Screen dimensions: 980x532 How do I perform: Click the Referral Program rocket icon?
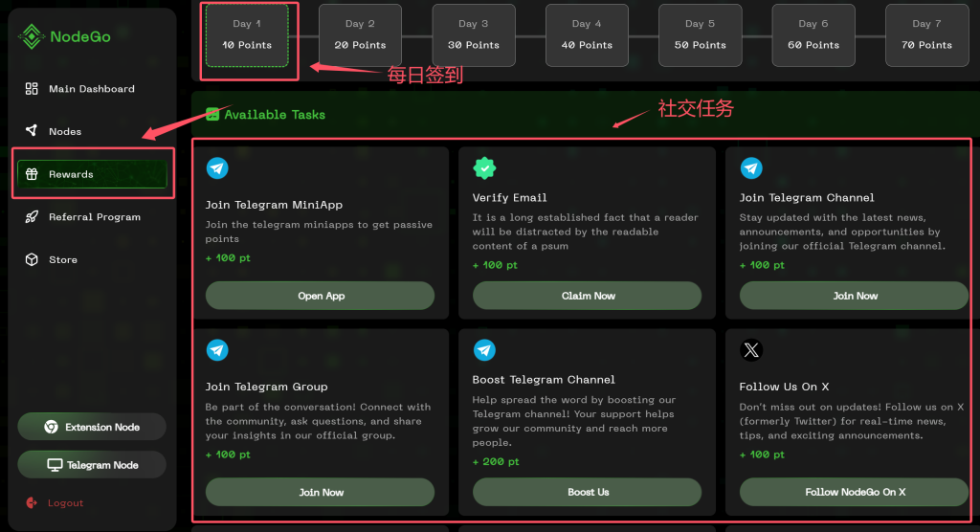(32, 217)
